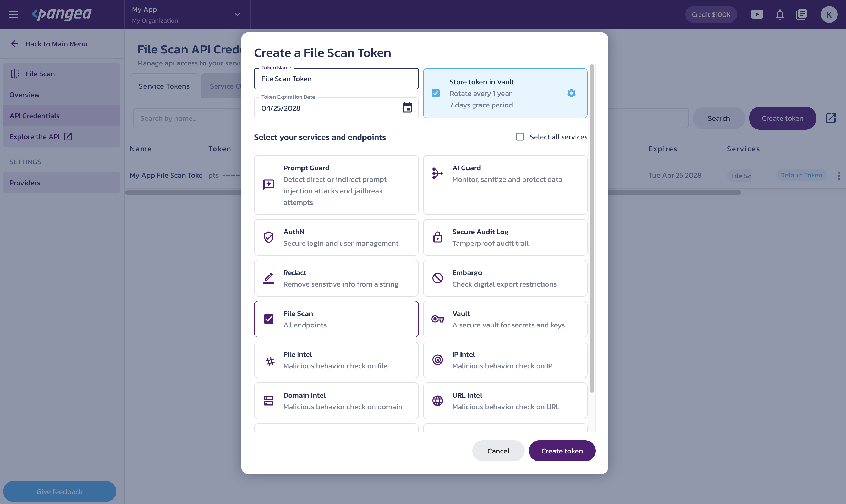The width and height of the screenshot is (846, 504).
Task: Click the dialog vertical scrollbar
Action: point(592,228)
